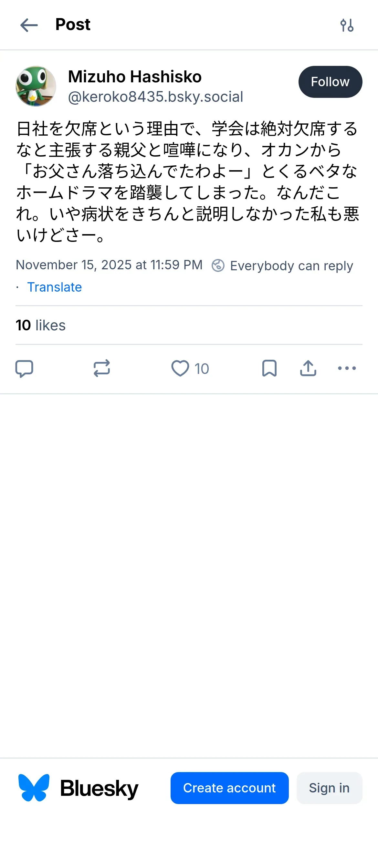Open the three-dot more options menu

click(x=347, y=368)
